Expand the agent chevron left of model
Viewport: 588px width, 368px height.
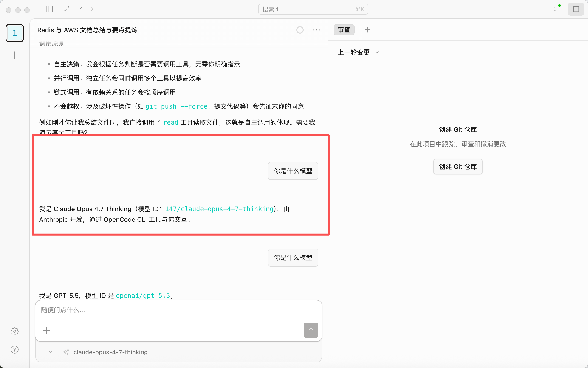(51, 352)
